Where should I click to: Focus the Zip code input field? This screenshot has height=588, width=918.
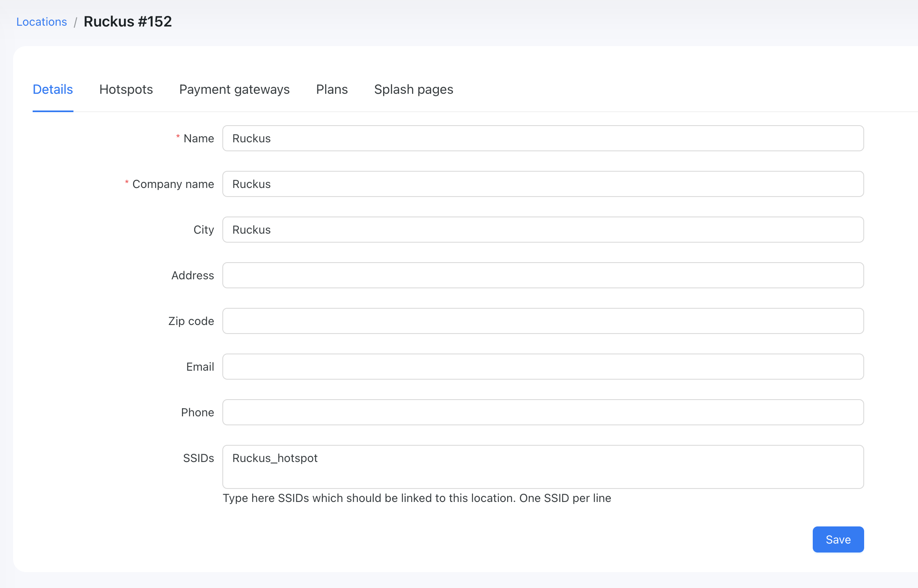543,321
